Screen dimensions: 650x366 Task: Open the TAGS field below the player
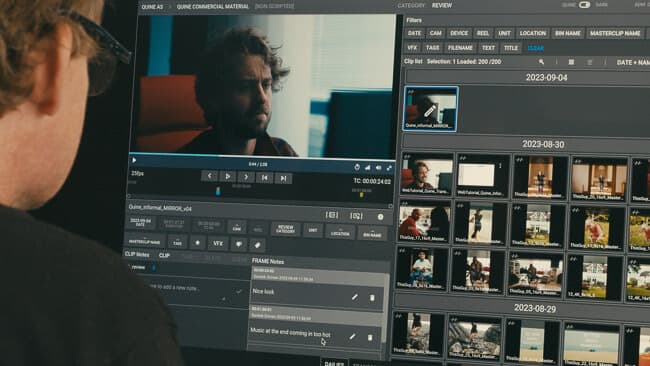tap(177, 242)
